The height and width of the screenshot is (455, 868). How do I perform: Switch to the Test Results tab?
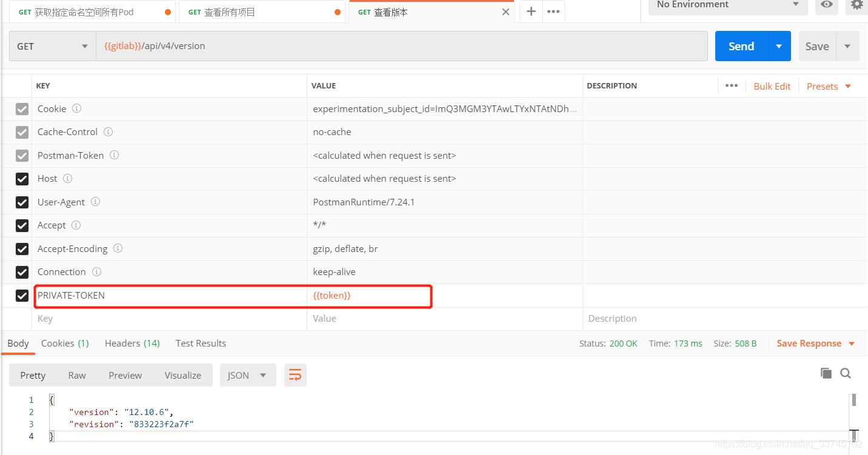pos(200,343)
